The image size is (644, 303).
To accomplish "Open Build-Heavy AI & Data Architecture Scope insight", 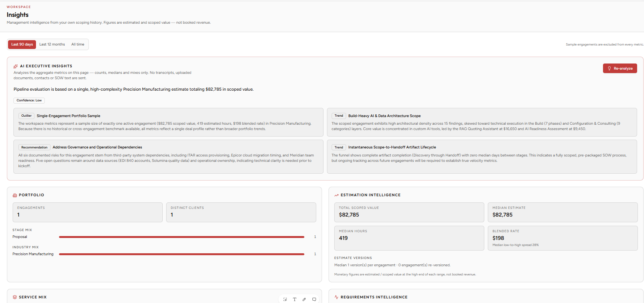I will pyautogui.click(x=482, y=122).
